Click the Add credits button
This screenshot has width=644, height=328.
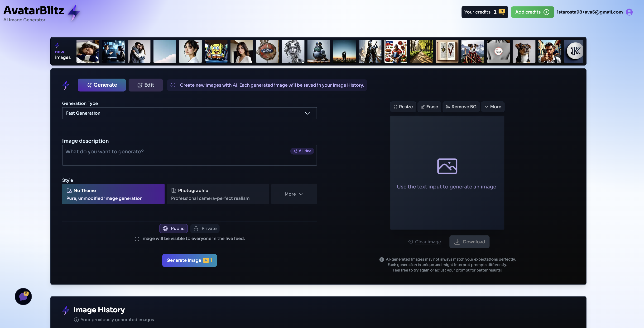pos(532,12)
